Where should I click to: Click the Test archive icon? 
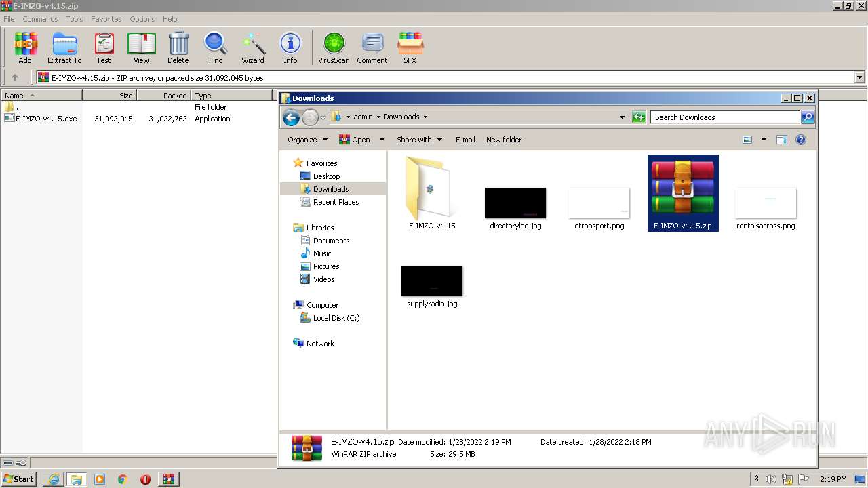(x=104, y=48)
